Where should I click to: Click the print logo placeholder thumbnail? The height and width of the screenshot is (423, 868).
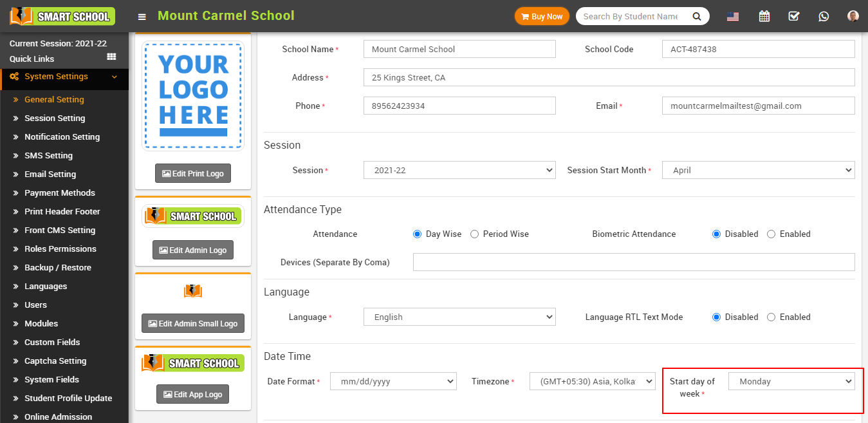[193, 96]
